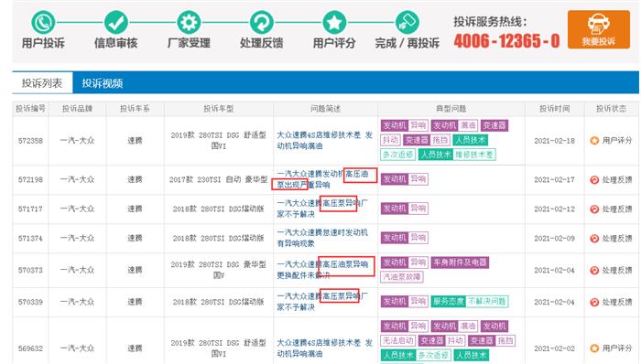Click the 用户评分 status icon in row 569632
The image size is (641, 364).
coord(594,348)
